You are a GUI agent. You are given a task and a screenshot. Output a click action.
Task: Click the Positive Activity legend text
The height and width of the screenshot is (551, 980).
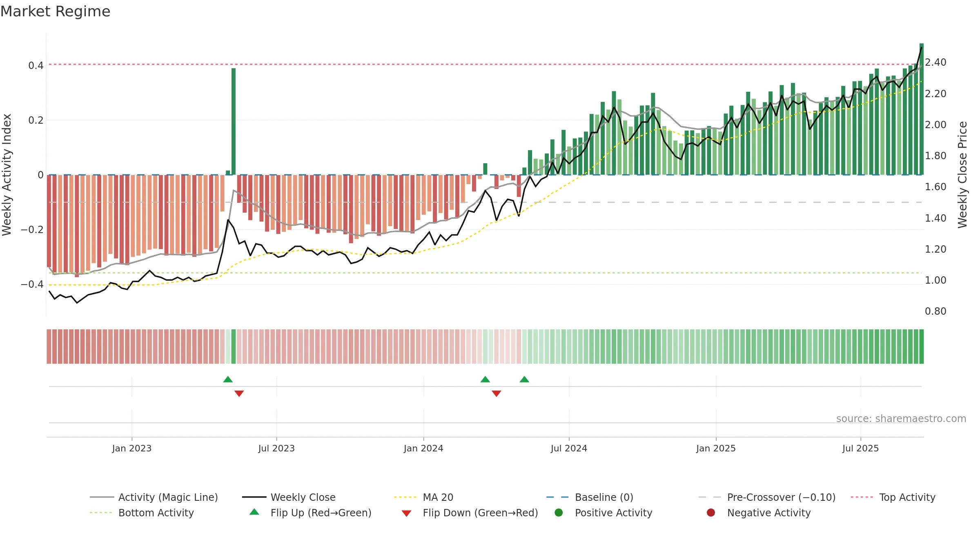pyautogui.click(x=614, y=513)
